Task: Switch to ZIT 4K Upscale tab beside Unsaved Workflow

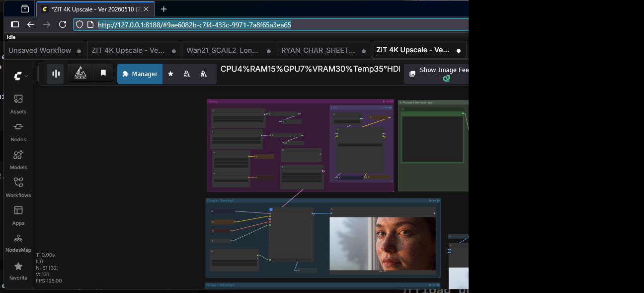Action: click(134, 50)
